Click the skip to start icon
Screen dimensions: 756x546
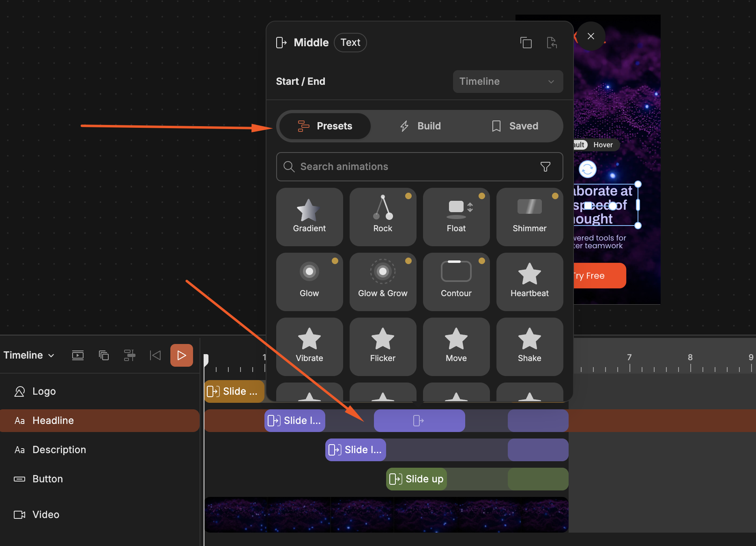pyautogui.click(x=155, y=355)
